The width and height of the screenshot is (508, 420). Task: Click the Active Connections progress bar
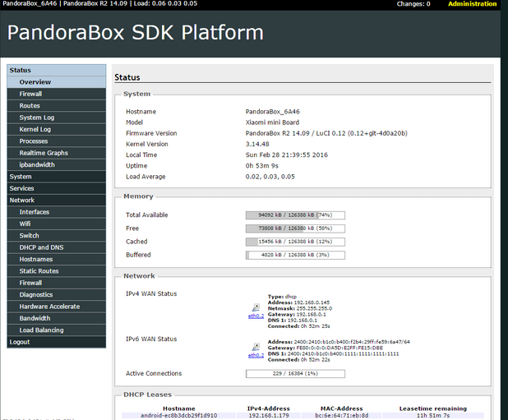tap(295, 374)
